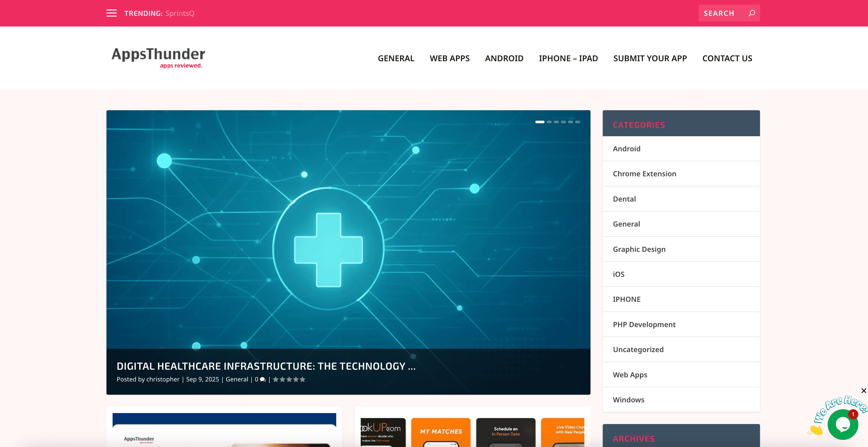Screen dimensions: 868x447
Task: Select the third slider dot
Action: tap(556, 122)
